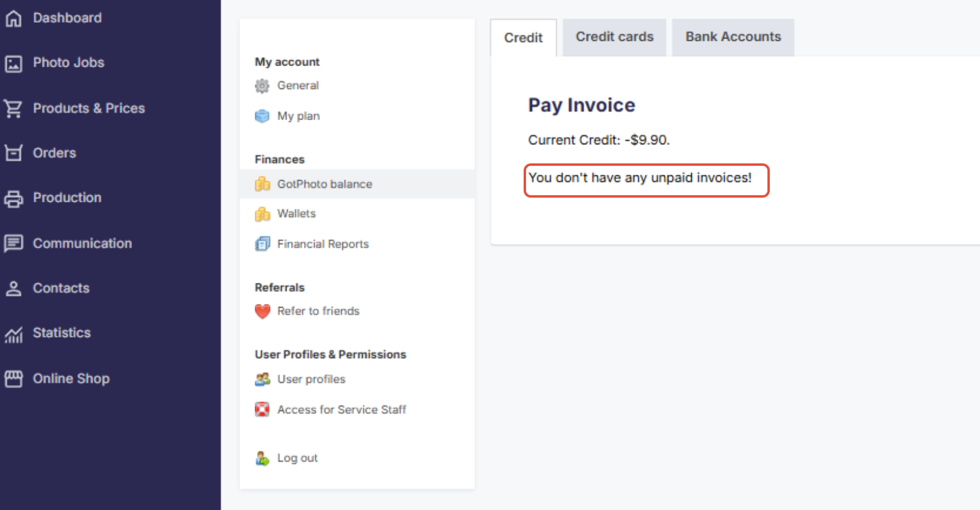The image size is (980, 510).
Task: Click the Online Shop storefront icon
Action: (x=13, y=378)
